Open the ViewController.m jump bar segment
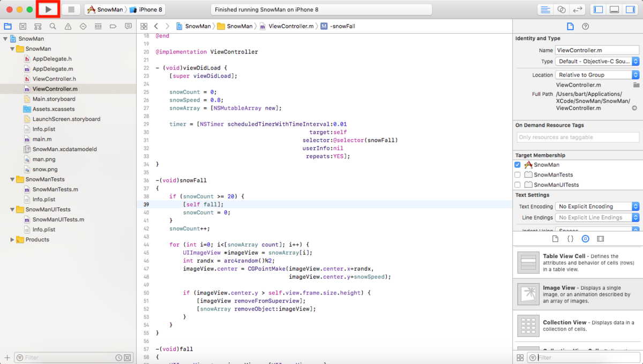Viewport: 643px width, 364px height. click(x=287, y=26)
